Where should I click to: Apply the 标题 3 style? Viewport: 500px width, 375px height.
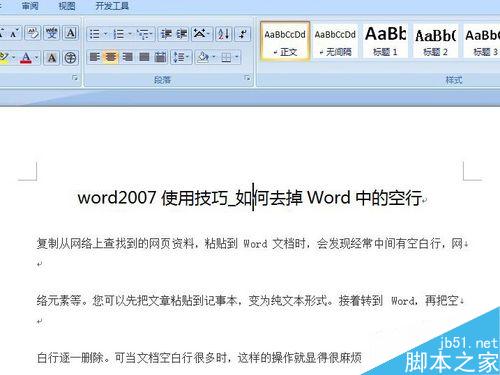pyautogui.click(x=482, y=41)
